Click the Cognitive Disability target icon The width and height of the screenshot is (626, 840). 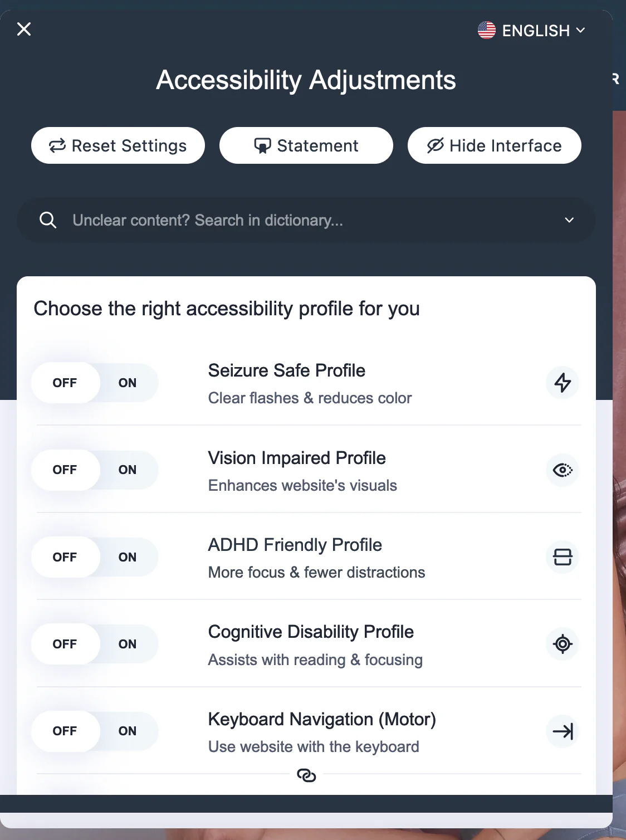563,644
